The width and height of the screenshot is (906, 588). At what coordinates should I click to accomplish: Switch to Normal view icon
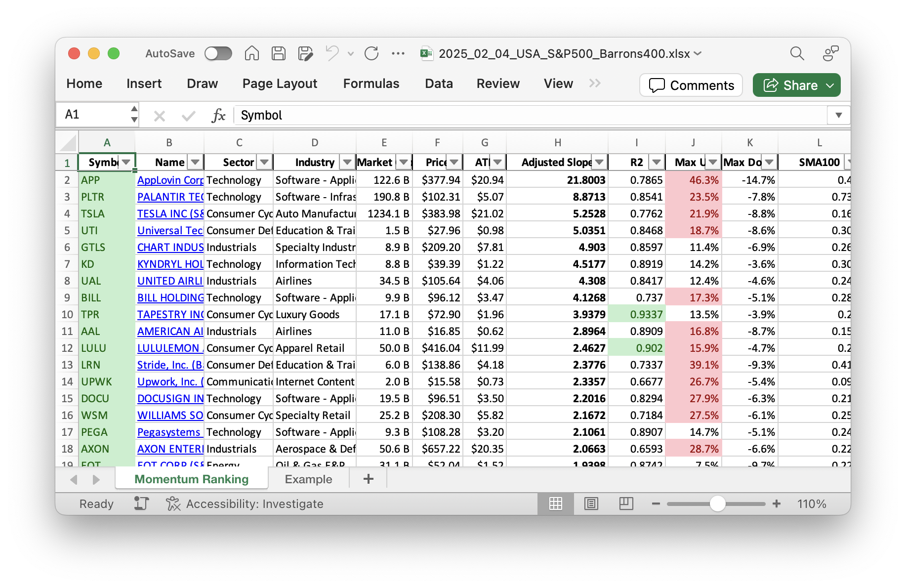pos(556,504)
